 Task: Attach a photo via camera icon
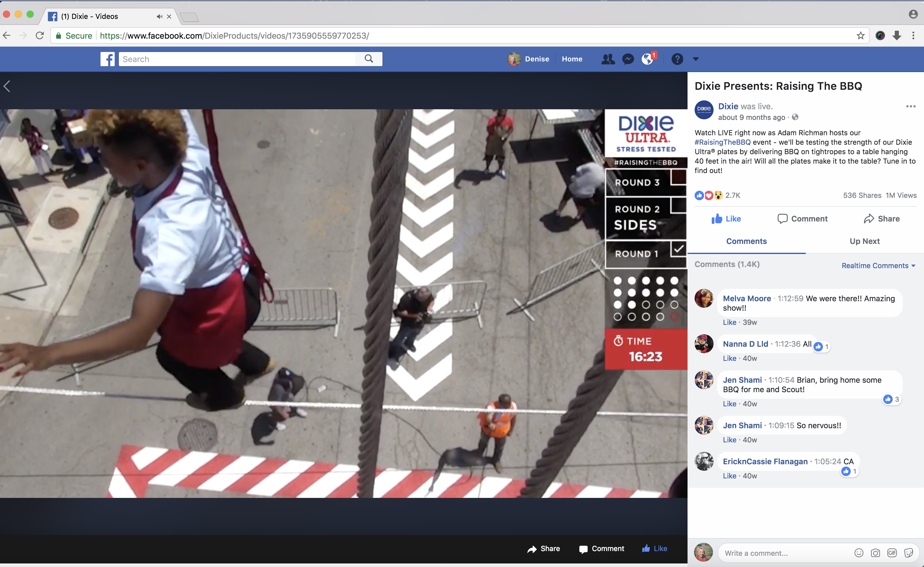[875, 553]
